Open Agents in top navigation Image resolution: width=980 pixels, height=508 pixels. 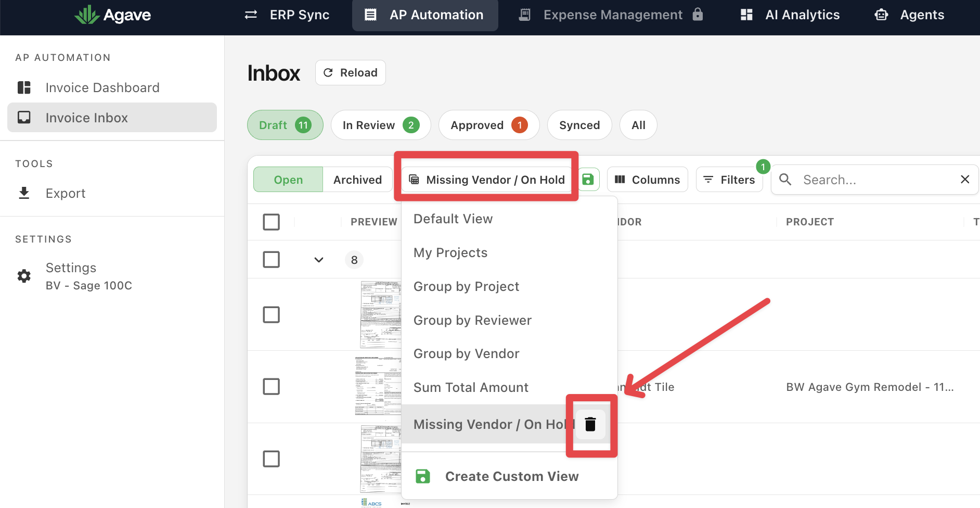[x=909, y=15]
